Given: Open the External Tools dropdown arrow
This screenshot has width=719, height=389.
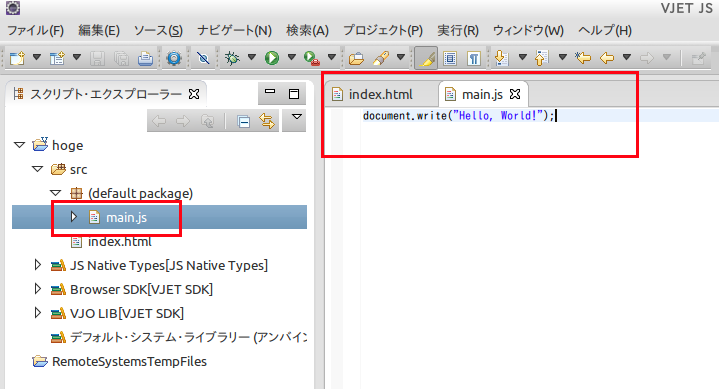Looking at the screenshot, I should point(332,57).
